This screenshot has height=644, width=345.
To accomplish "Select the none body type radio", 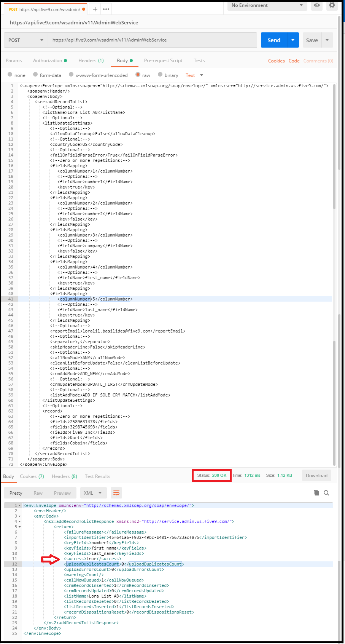I will tap(10, 75).
